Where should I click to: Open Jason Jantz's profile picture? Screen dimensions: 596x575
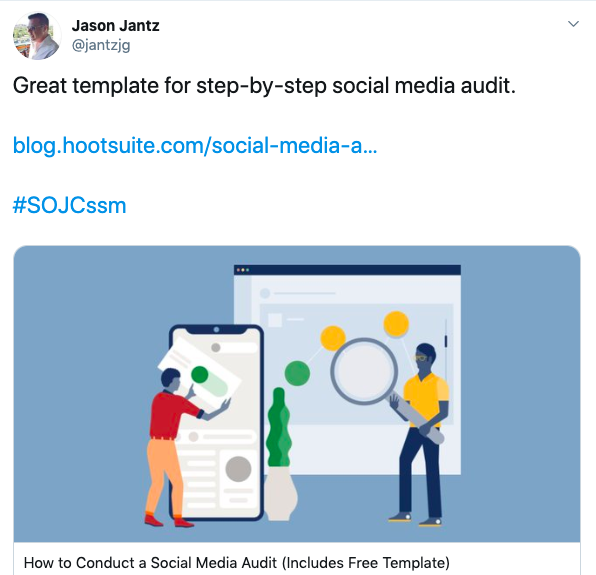point(37,36)
